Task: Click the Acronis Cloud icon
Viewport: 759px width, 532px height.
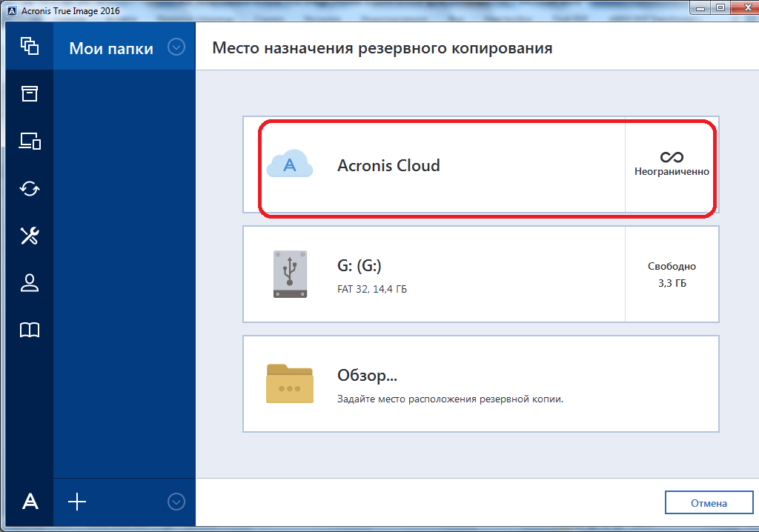Action: coord(289,165)
